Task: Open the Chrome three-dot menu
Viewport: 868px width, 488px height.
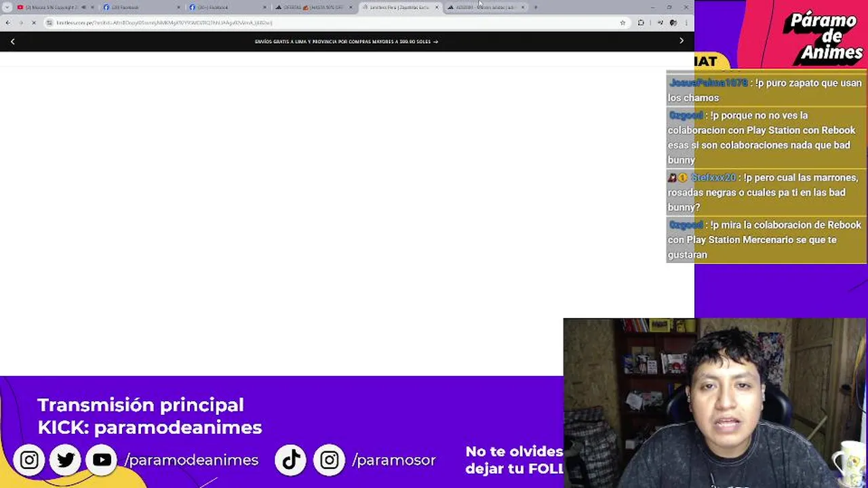Action: 686,22
